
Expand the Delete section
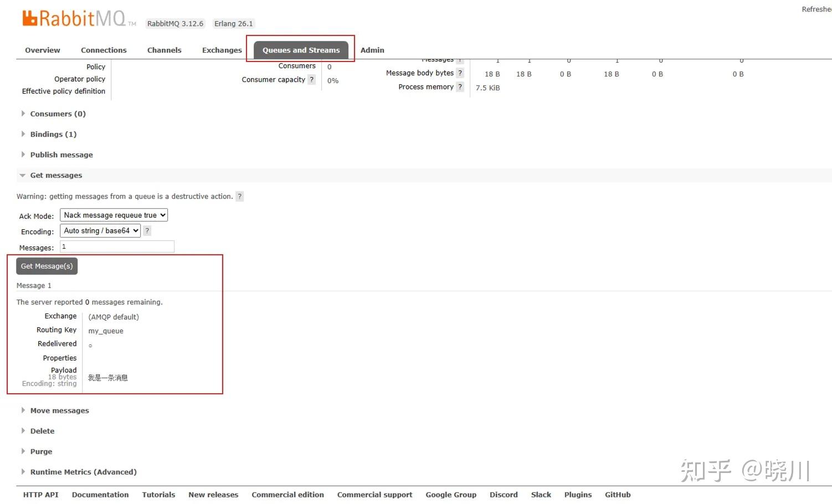pyautogui.click(x=42, y=431)
